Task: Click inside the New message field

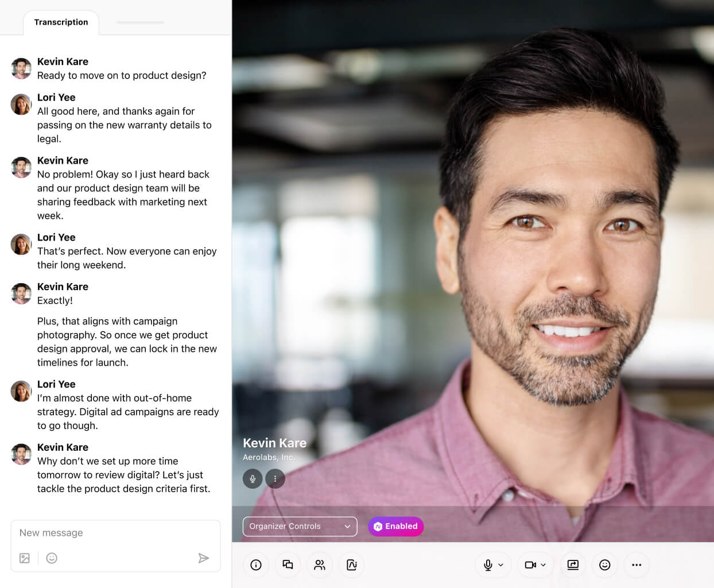Action: [115, 533]
